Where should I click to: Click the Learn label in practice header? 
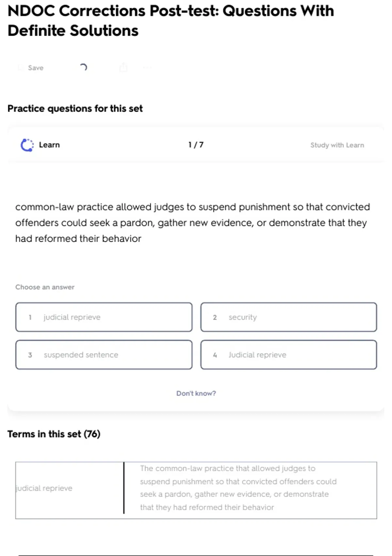pyautogui.click(x=49, y=145)
